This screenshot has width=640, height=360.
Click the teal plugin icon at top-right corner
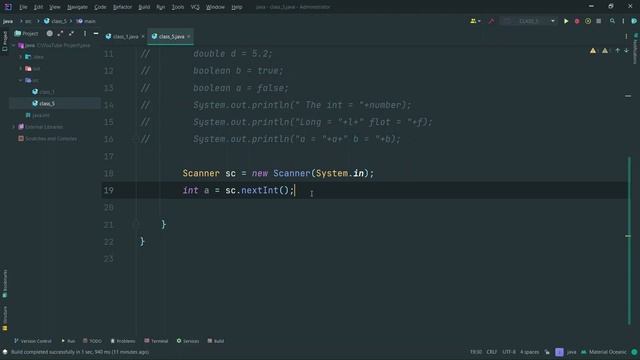click(634, 21)
